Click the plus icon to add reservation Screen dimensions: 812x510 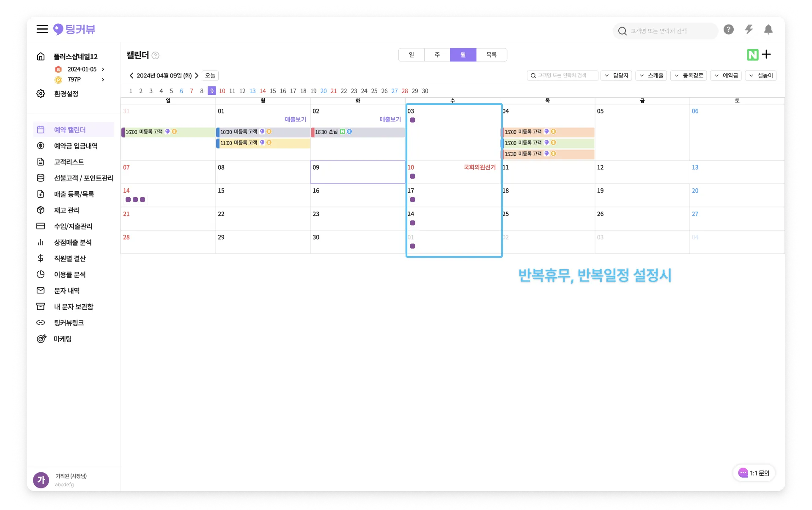click(x=766, y=55)
